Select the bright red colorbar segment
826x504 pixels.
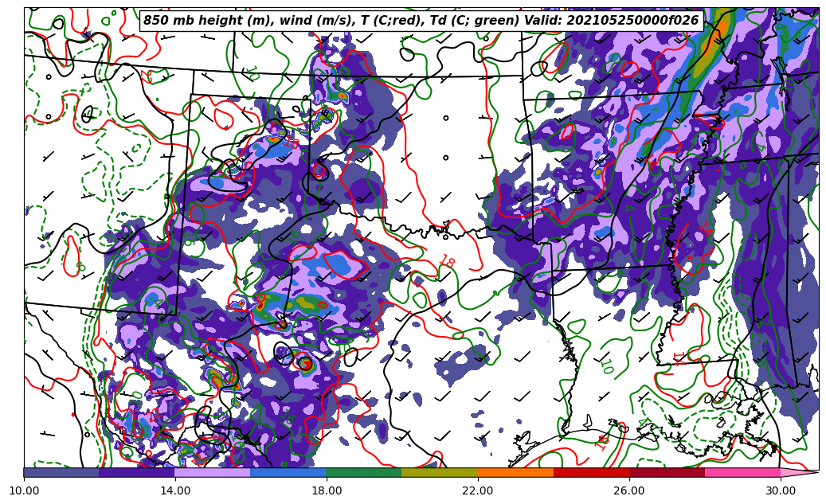point(591,472)
